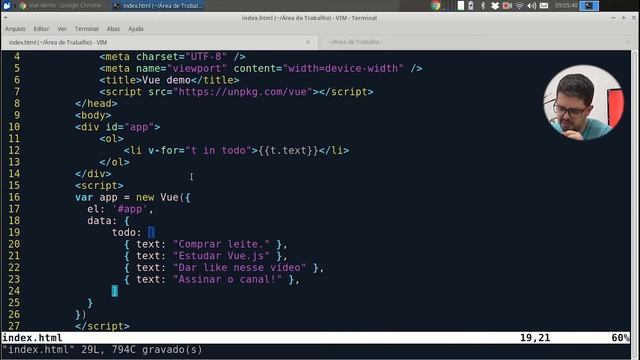Viewport: 640px width, 360px height.
Task: Click <ol> tag on line 11
Action: (x=111, y=139)
